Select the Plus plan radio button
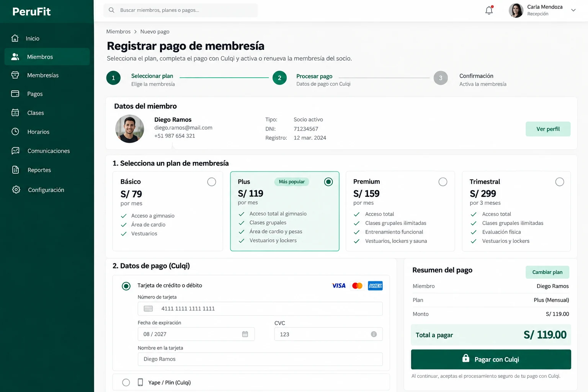This screenshot has height=392, width=588. click(x=328, y=182)
